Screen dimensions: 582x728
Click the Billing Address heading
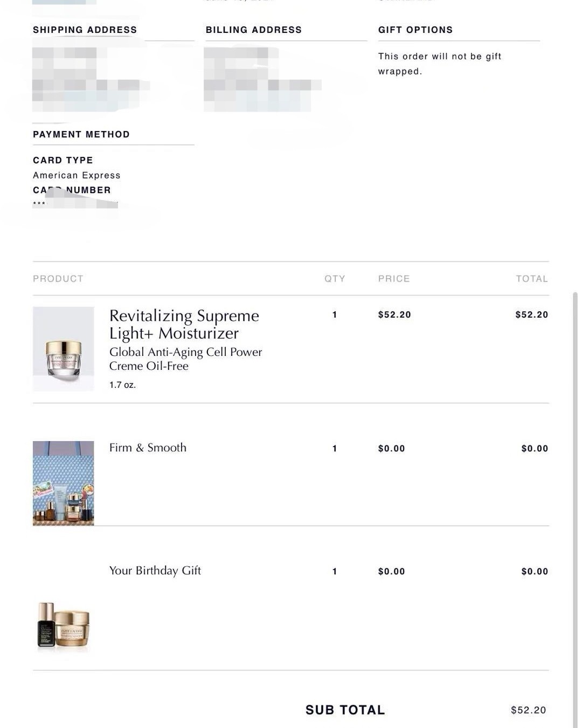(x=253, y=30)
